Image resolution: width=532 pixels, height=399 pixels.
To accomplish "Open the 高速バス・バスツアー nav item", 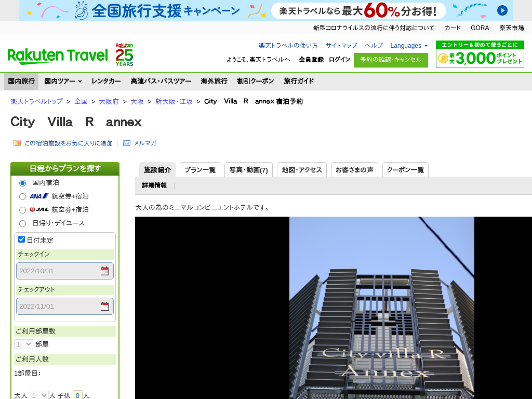I will point(161,81).
